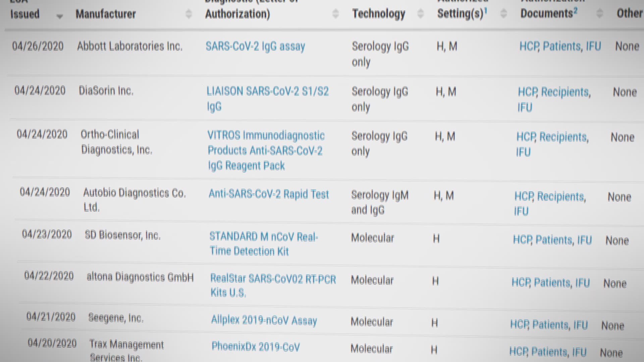Sort by Authorized Setting(s) column arrows
The image size is (644, 362).
pyautogui.click(x=504, y=13)
